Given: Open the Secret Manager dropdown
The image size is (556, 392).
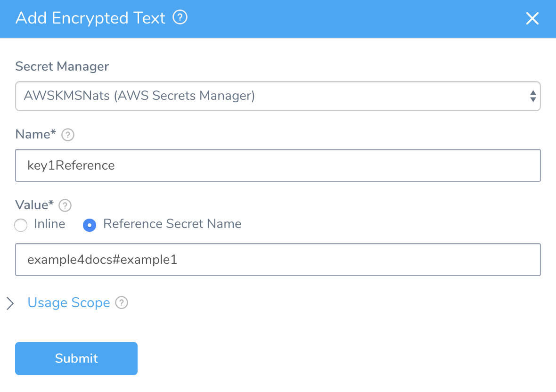Looking at the screenshot, I should pyautogui.click(x=278, y=96).
